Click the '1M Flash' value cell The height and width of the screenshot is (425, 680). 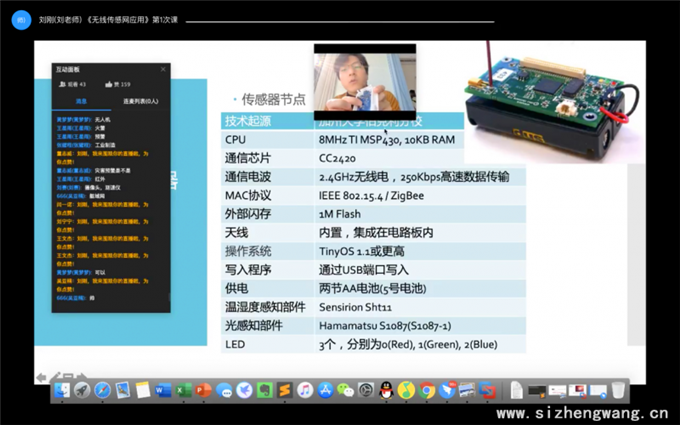(x=420, y=214)
